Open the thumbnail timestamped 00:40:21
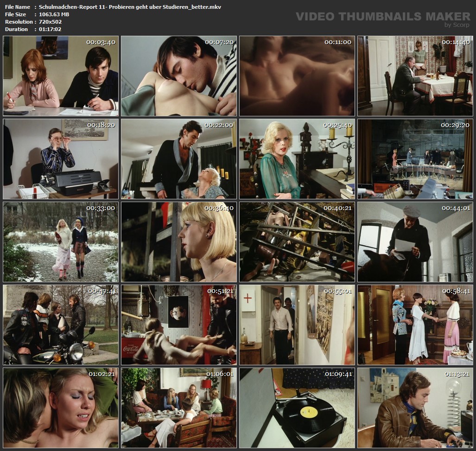476x451 pixels. tap(297, 241)
